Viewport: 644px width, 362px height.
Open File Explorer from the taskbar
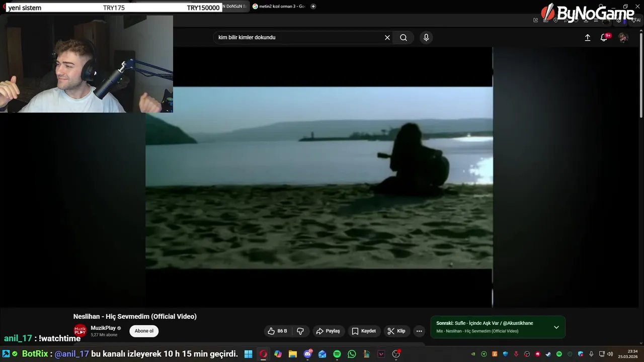[x=292, y=354]
